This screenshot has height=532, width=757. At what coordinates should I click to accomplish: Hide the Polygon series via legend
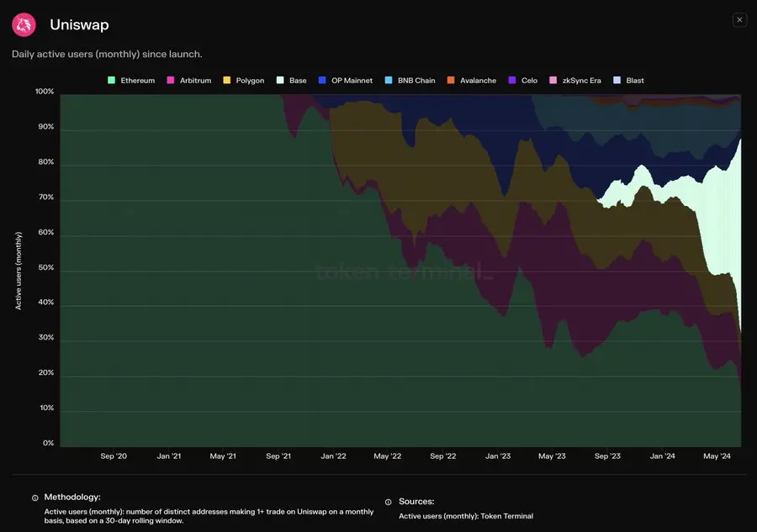244,81
